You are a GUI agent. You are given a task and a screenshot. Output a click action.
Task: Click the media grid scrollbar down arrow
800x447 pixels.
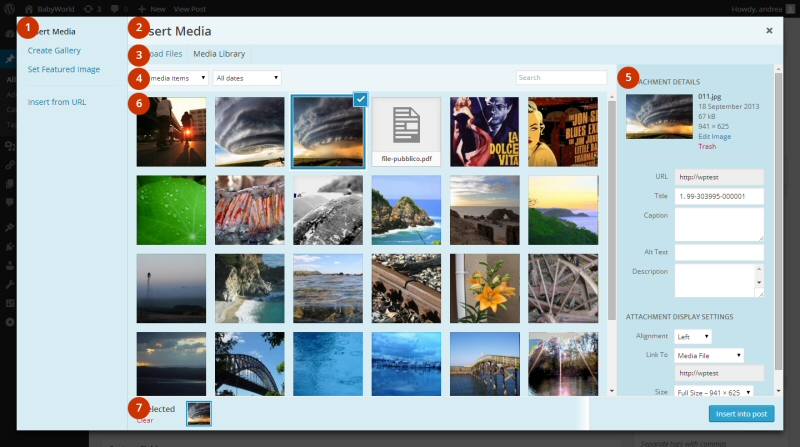coord(612,391)
